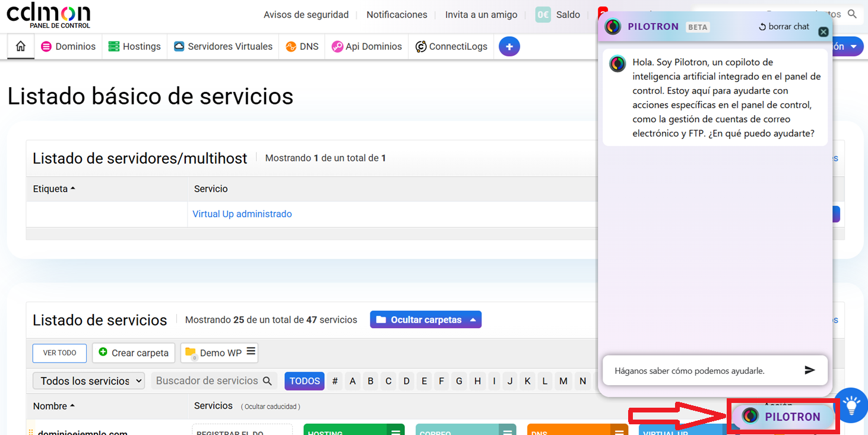
Task: Filter services by letter M
Action: coord(563,381)
